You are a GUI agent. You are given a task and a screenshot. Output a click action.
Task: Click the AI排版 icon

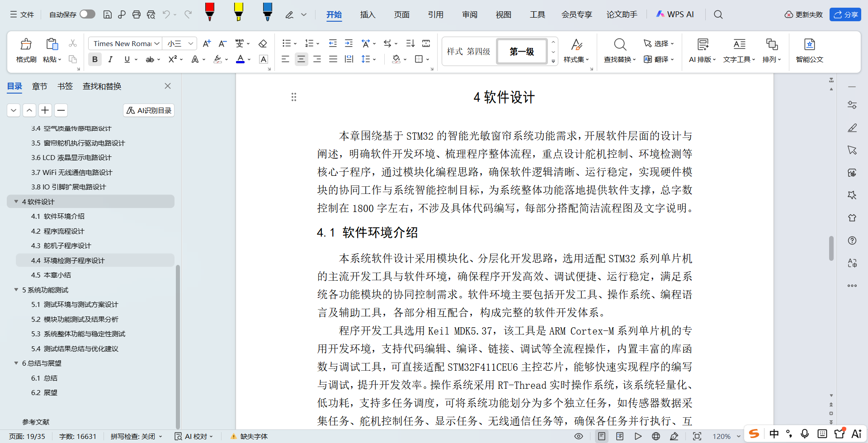(x=703, y=44)
